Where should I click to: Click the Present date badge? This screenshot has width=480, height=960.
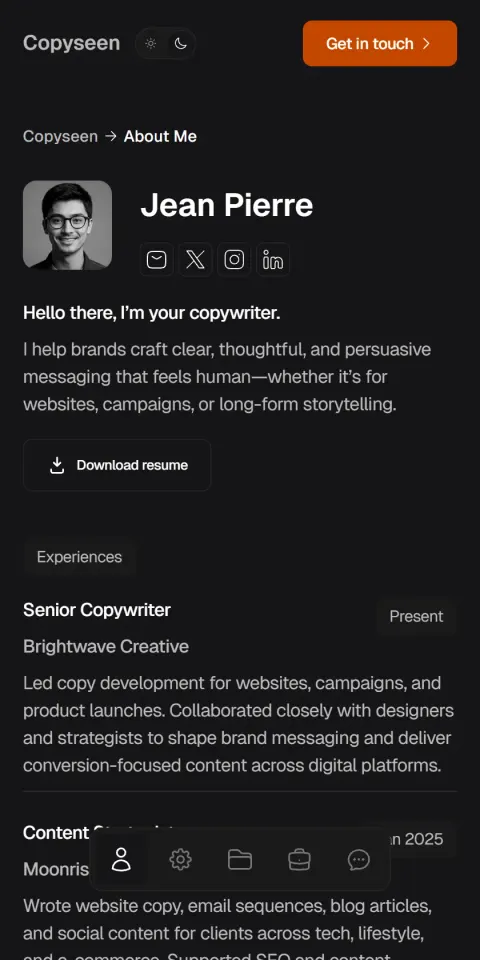click(x=416, y=616)
